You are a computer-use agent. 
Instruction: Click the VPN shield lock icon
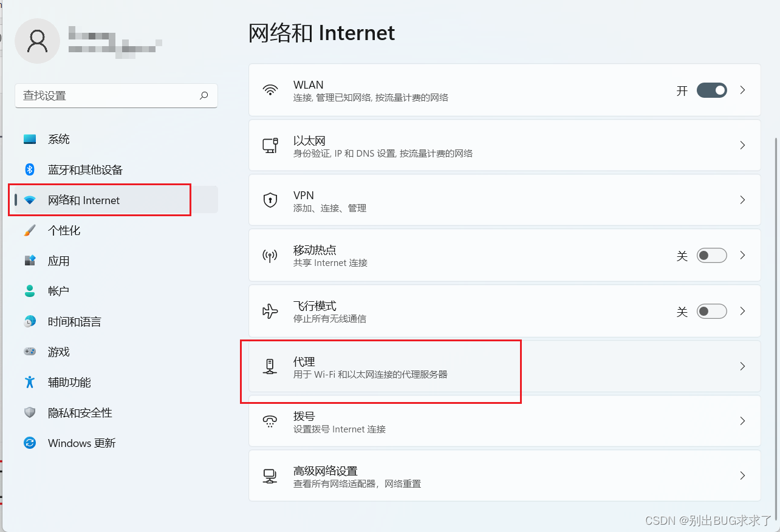pyautogui.click(x=270, y=200)
